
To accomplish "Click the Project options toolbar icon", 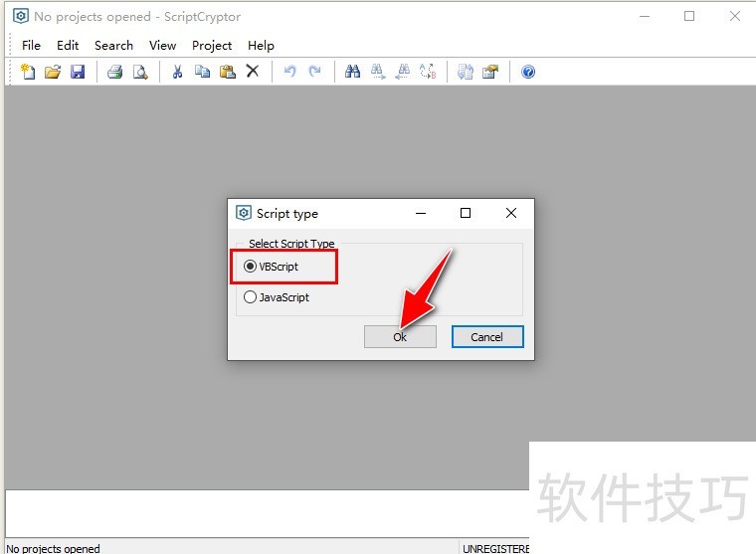I will pyautogui.click(x=489, y=72).
